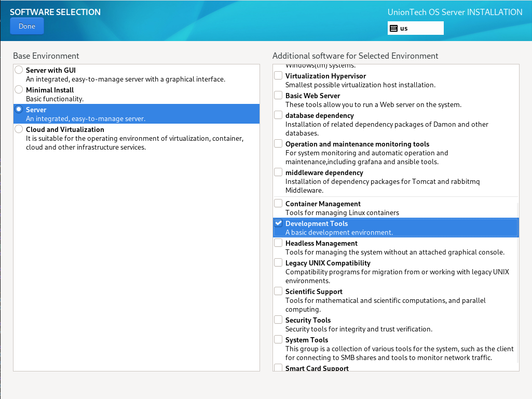Select the Minimal Install radio button

coord(19,90)
